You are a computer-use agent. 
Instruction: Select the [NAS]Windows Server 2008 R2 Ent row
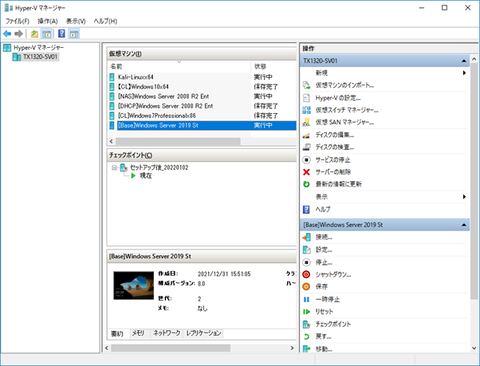[202, 96]
